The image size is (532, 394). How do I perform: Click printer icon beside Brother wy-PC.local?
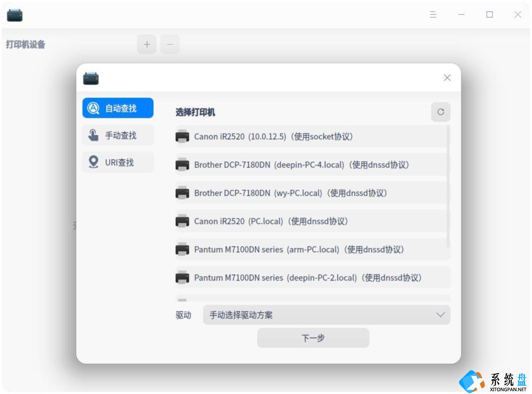click(x=182, y=193)
